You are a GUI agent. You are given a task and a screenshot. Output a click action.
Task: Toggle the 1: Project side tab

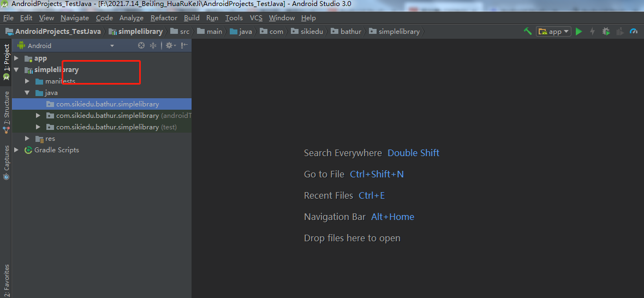tap(6, 62)
